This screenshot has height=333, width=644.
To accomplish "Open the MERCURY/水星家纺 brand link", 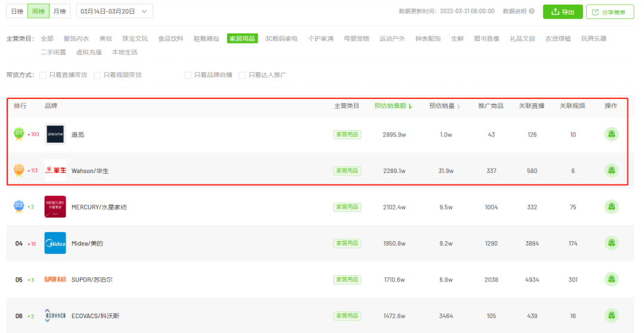I will point(99,207).
